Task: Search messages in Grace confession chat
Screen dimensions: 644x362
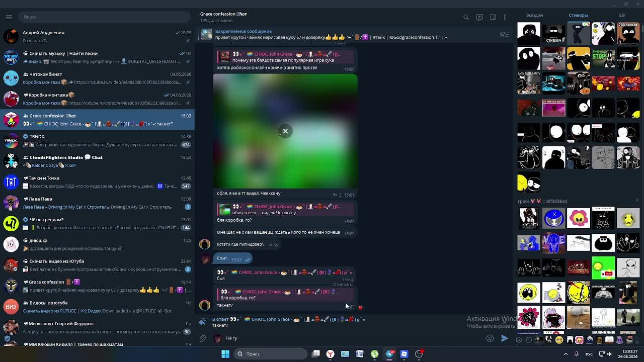Action: click(x=466, y=17)
